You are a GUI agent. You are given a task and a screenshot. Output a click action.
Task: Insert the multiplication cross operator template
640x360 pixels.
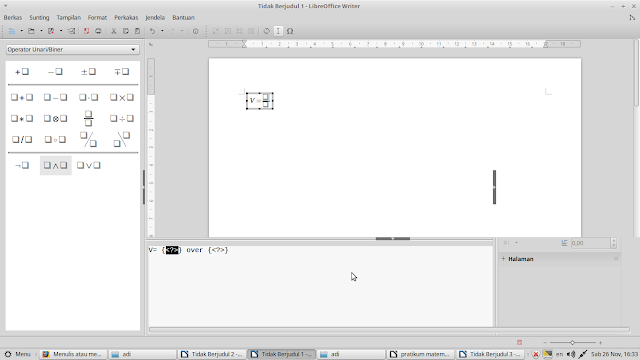122,98
